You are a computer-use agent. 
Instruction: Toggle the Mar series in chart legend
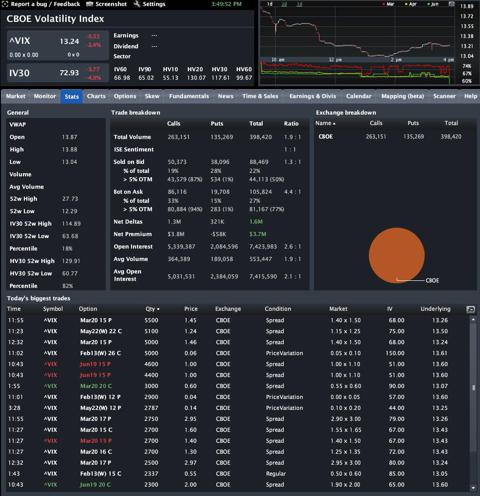click(x=388, y=4)
